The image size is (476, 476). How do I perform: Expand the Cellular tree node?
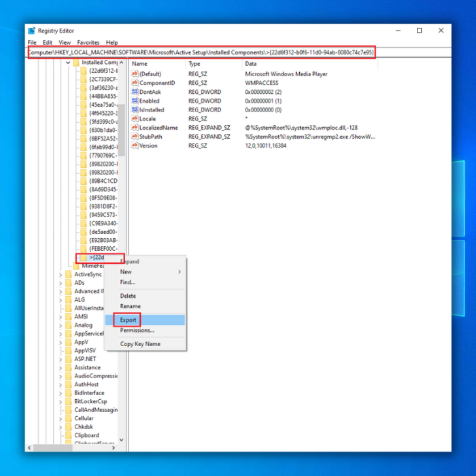click(61, 419)
